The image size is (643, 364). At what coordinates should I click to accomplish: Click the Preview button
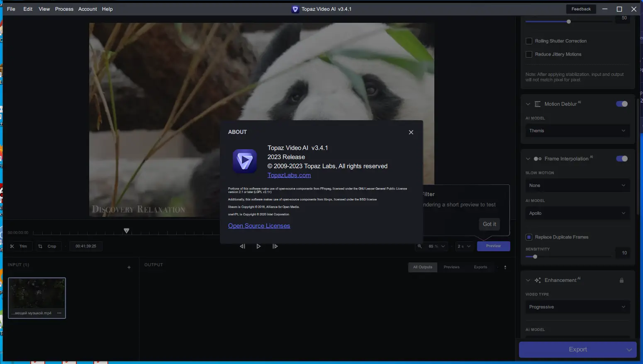pos(493,246)
